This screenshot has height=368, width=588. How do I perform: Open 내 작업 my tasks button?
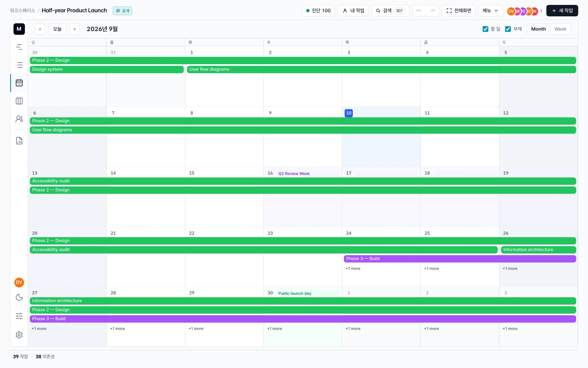pos(353,11)
